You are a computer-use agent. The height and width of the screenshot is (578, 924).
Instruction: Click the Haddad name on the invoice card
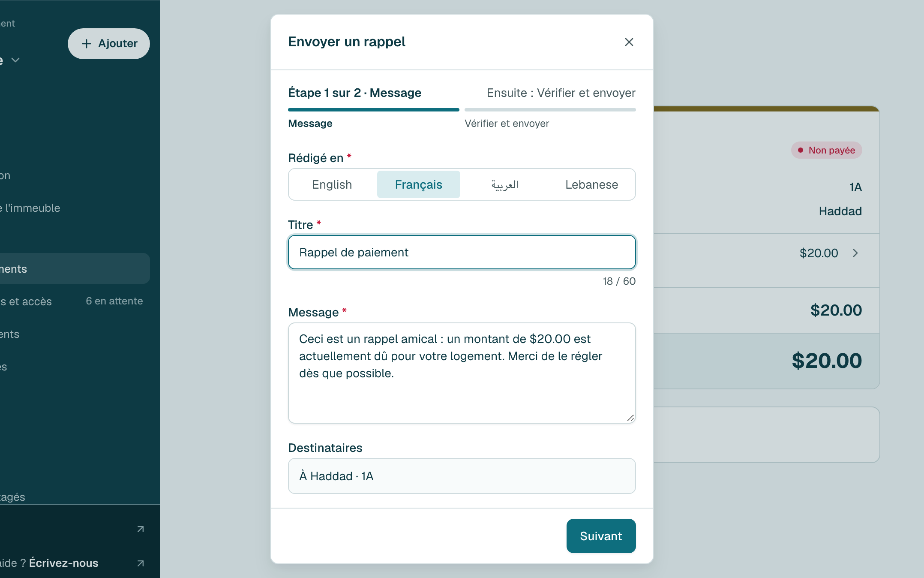tap(840, 211)
